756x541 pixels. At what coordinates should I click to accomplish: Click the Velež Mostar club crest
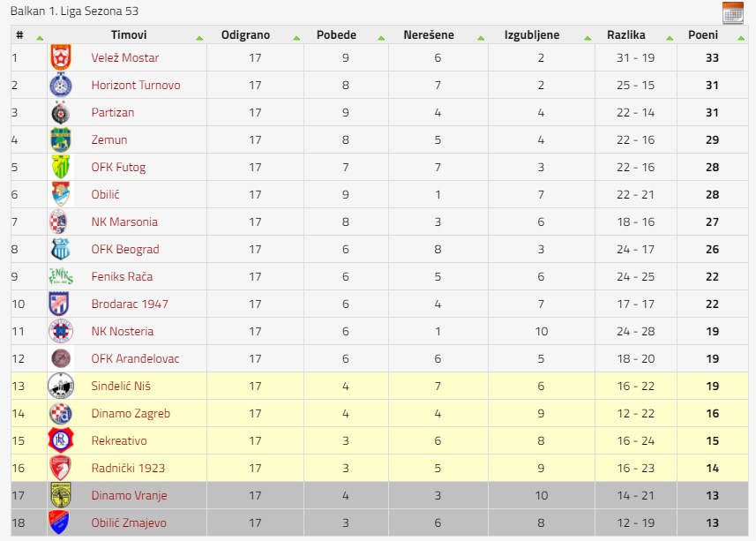pos(61,58)
